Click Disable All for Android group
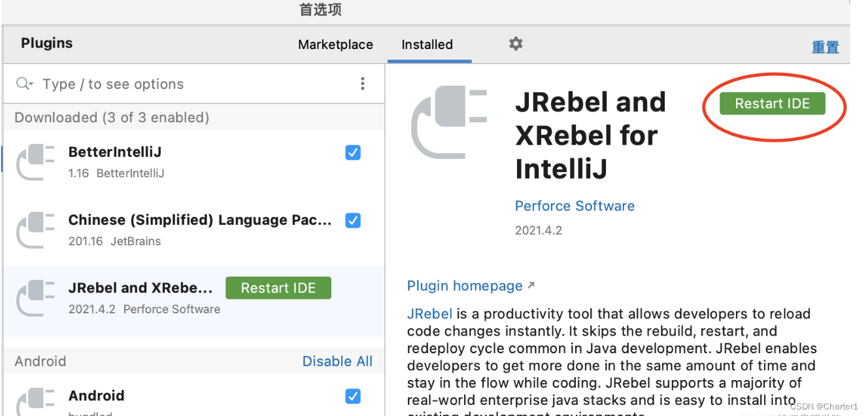Viewport: 868px width, 416px height. click(x=337, y=361)
